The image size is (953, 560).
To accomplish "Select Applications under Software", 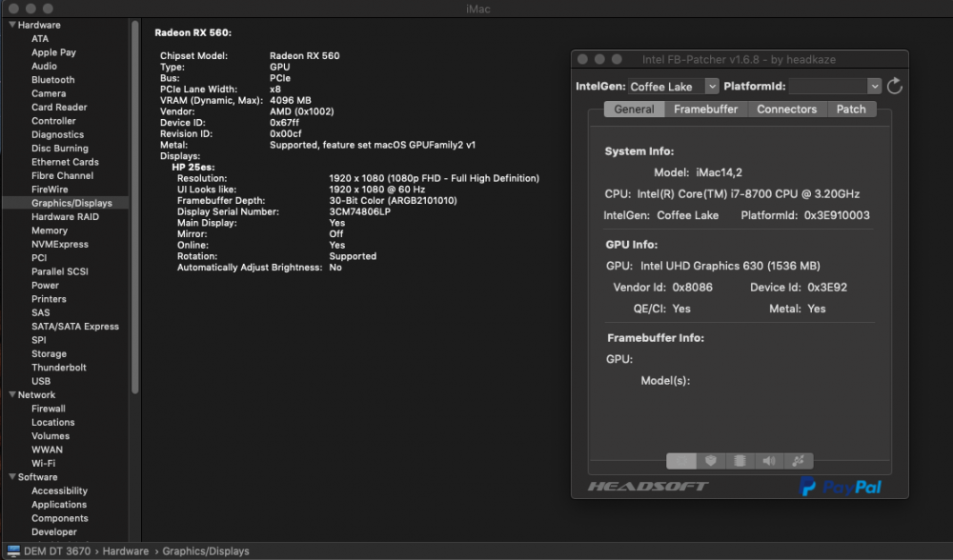I will pyautogui.click(x=59, y=505).
